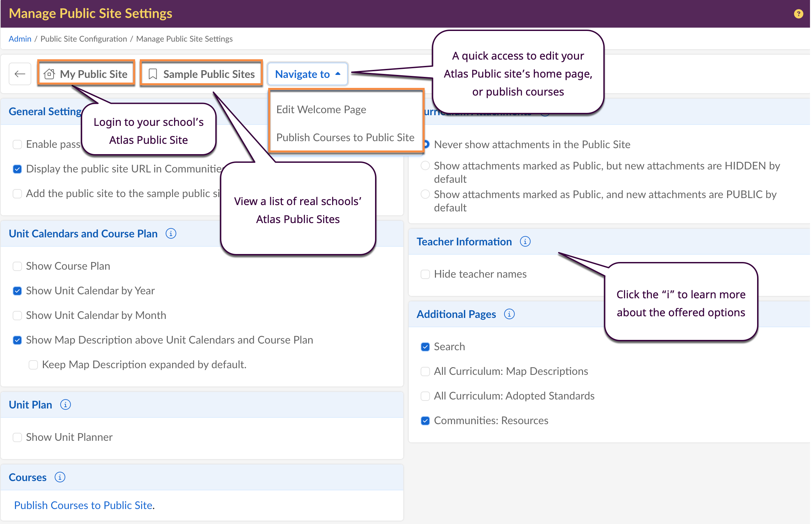Image resolution: width=812 pixels, height=524 pixels.
Task: Open My Public Site home button
Action: [86, 74]
